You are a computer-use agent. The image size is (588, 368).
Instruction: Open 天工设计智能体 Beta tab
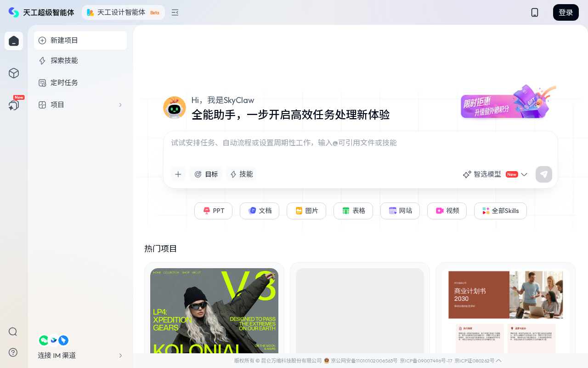tap(123, 12)
